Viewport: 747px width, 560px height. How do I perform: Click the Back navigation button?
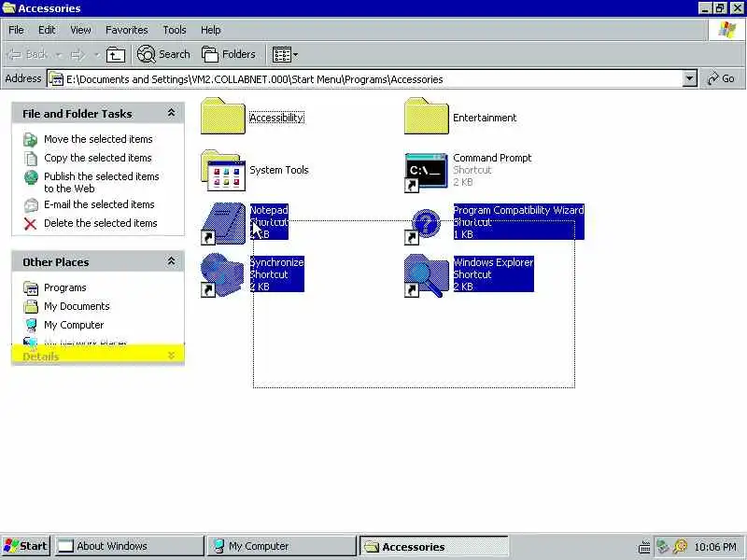click(x=28, y=55)
